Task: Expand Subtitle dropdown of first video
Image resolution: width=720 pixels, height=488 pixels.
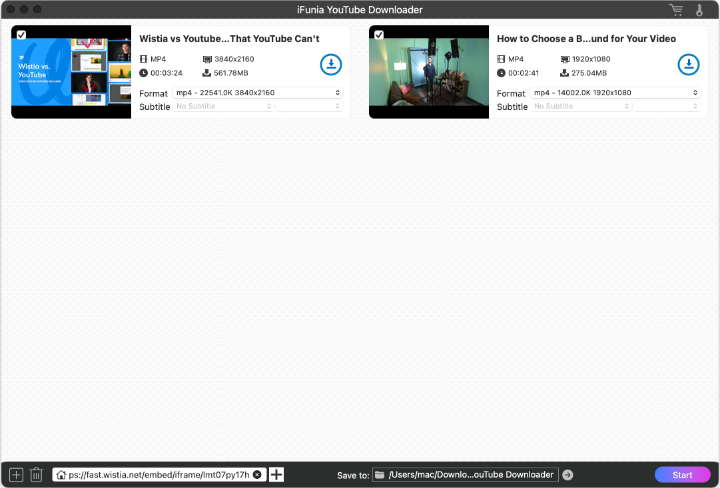Action: click(223, 106)
